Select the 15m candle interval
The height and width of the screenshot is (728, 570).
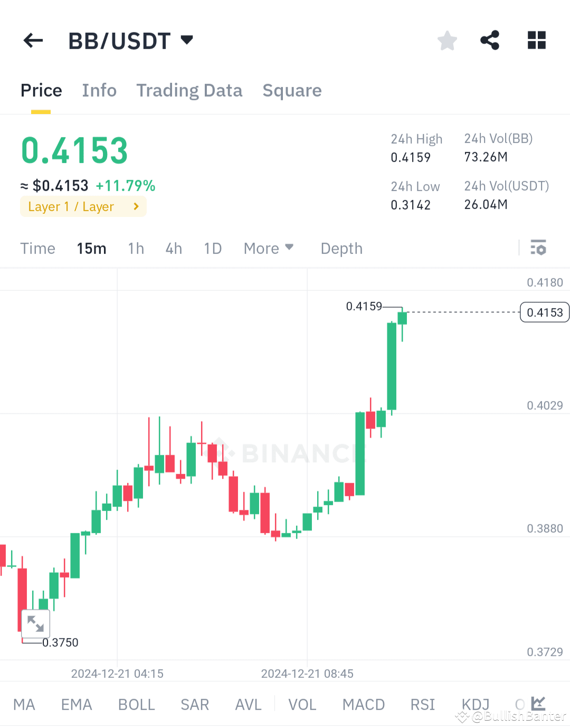click(91, 248)
